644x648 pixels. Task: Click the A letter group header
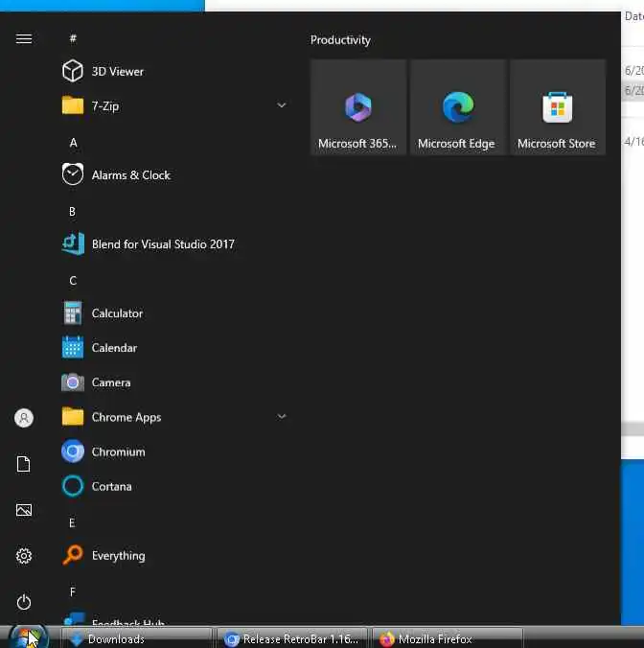pyautogui.click(x=73, y=143)
